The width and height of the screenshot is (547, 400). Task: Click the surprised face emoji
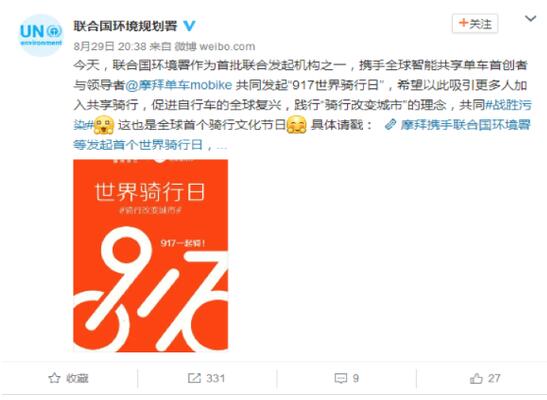[x=104, y=125]
